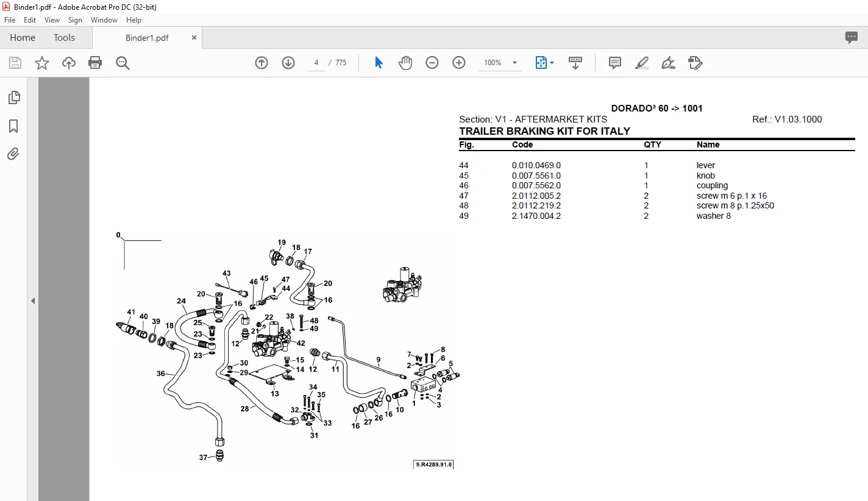The image size is (868, 501).
Task: Zoom out with the minus icon
Action: point(432,63)
